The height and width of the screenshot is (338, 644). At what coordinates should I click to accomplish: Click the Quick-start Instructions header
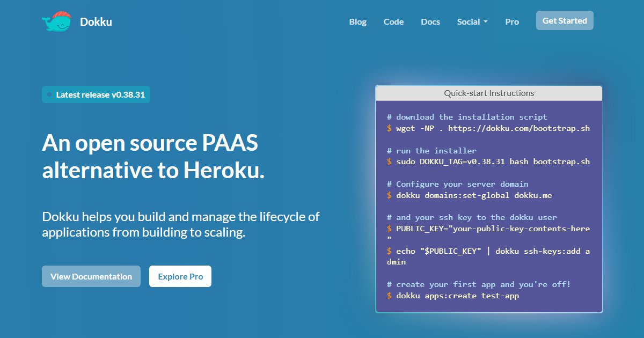click(489, 93)
